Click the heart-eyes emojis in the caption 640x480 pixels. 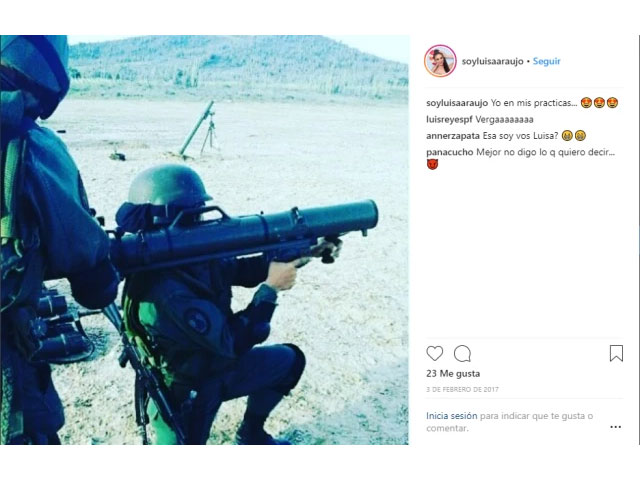599,103
